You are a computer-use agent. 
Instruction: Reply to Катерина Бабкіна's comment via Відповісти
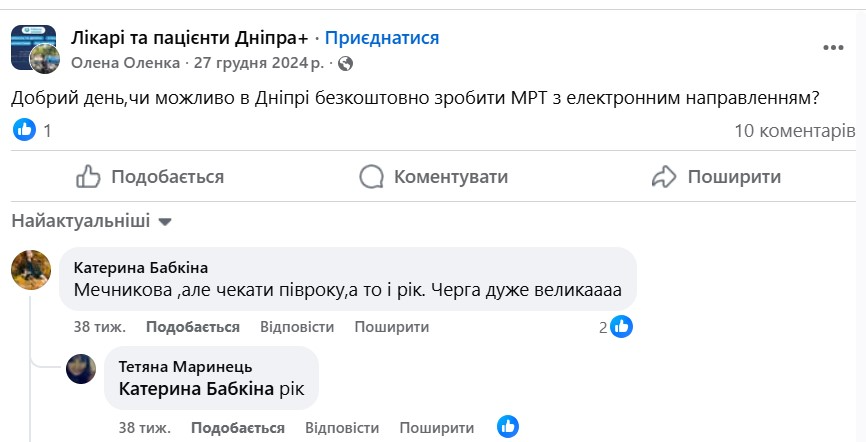click(297, 327)
